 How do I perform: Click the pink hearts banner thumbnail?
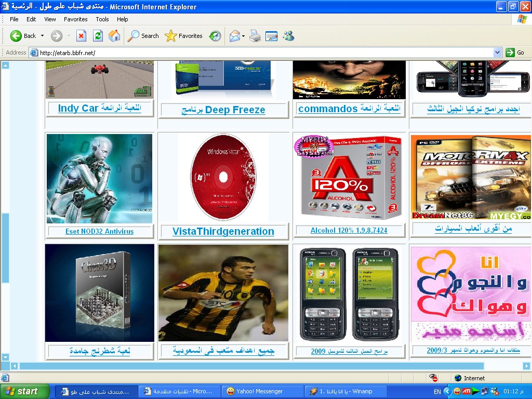pyautogui.click(x=471, y=294)
